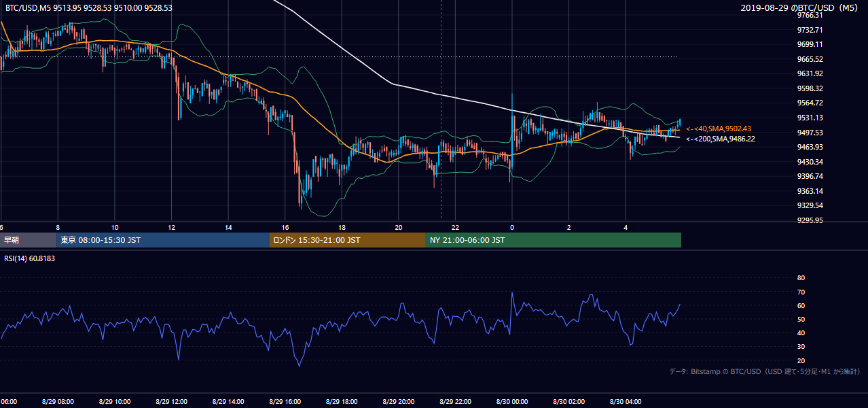Click the ロンドン 15:30-21:00 JST session bar

pyautogui.click(x=348, y=240)
